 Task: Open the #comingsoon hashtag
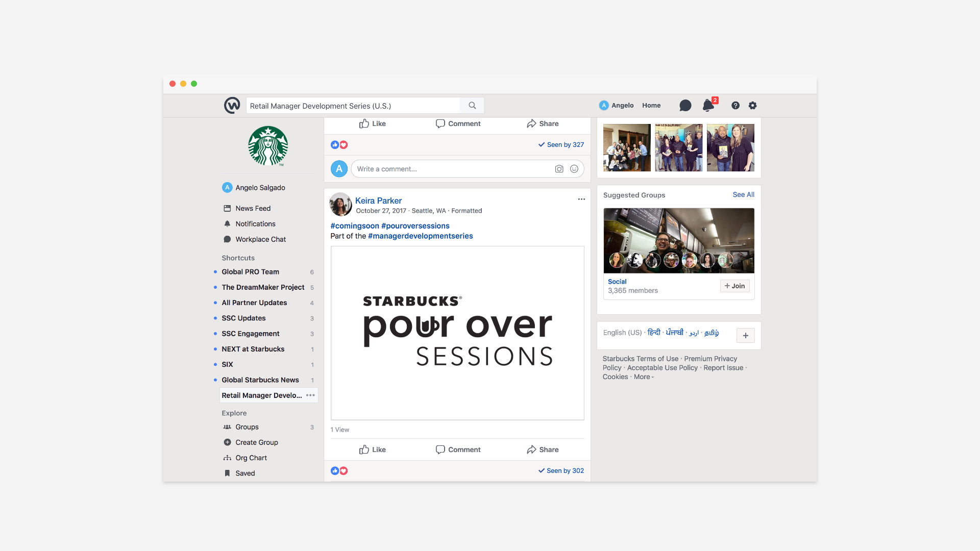[355, 226]
